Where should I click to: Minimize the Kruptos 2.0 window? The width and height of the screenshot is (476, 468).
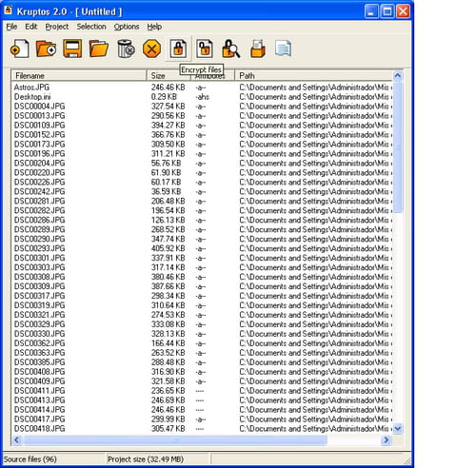pos(371,11)
